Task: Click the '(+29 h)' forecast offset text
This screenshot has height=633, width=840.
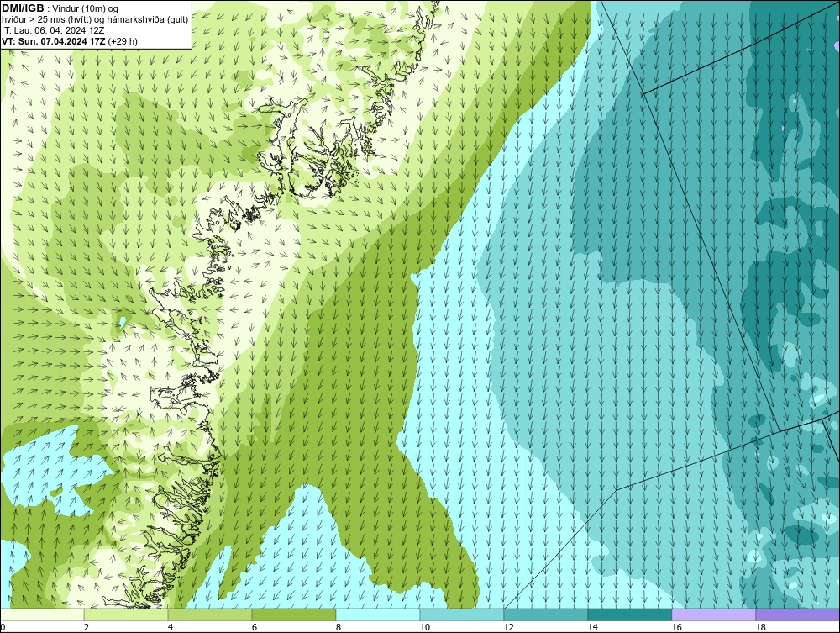Action: (122, 41)
